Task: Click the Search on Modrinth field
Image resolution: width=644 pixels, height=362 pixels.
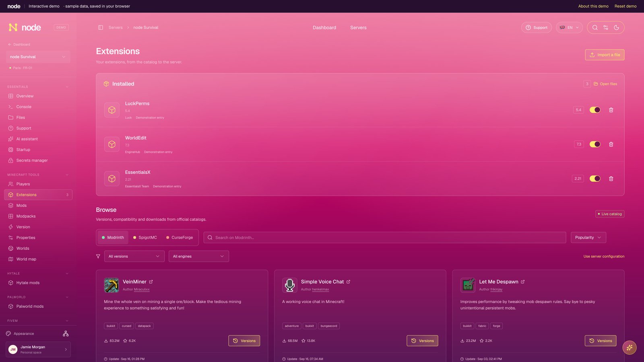Action: (385, 238)
